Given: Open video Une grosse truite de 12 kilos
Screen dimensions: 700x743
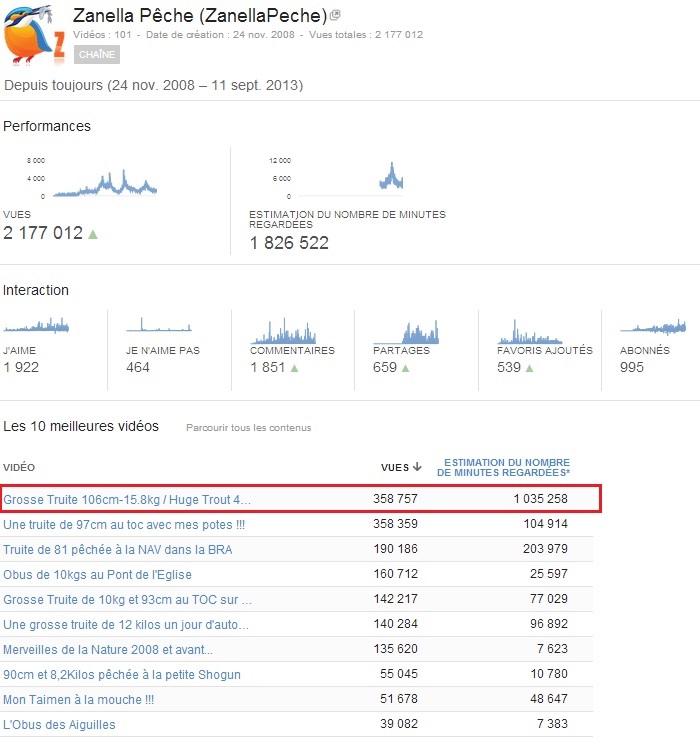Looking at the screenshot, I should (x=126, y=625).
